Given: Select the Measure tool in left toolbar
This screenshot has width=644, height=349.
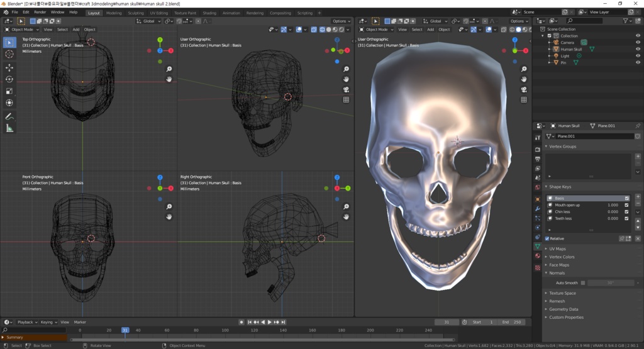Looking at the screenshot, I should click(x=9, y=128).
